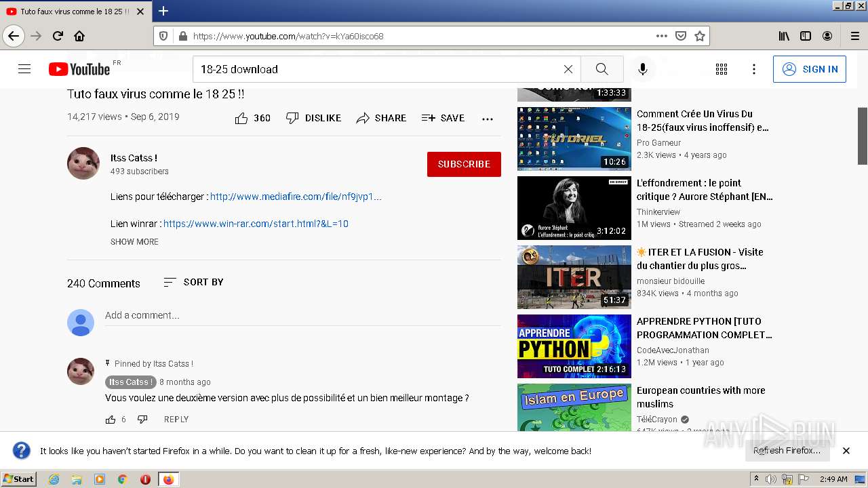868x488 pixels.
Task: Open Firefox home page icon
Action: point(79,36)
